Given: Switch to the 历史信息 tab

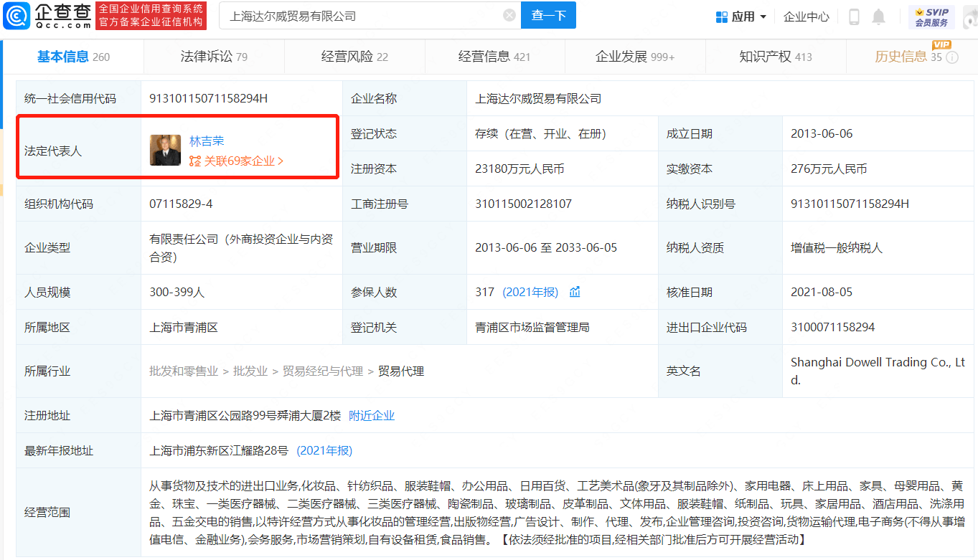Looking at the screenshot, I should click(908, 57).
